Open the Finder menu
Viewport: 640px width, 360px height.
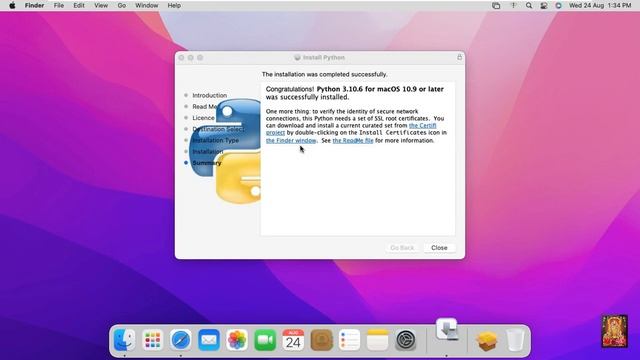click(x=34, y=5)
